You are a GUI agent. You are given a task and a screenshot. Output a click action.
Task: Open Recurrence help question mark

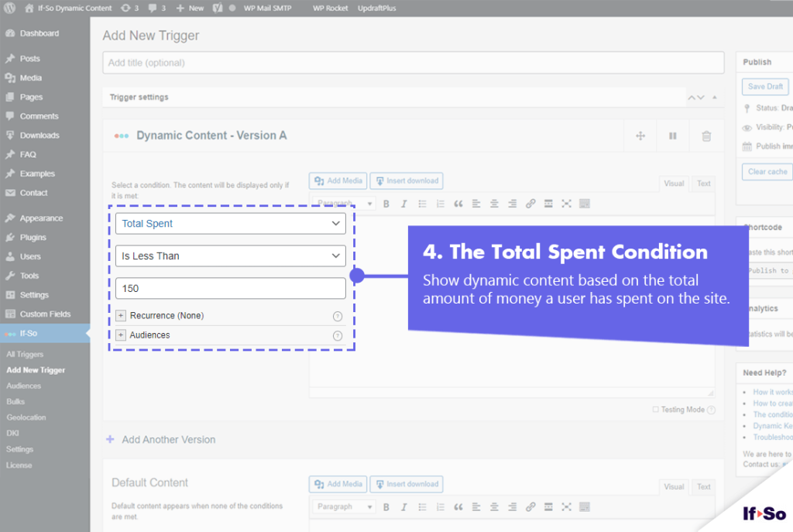338,317
